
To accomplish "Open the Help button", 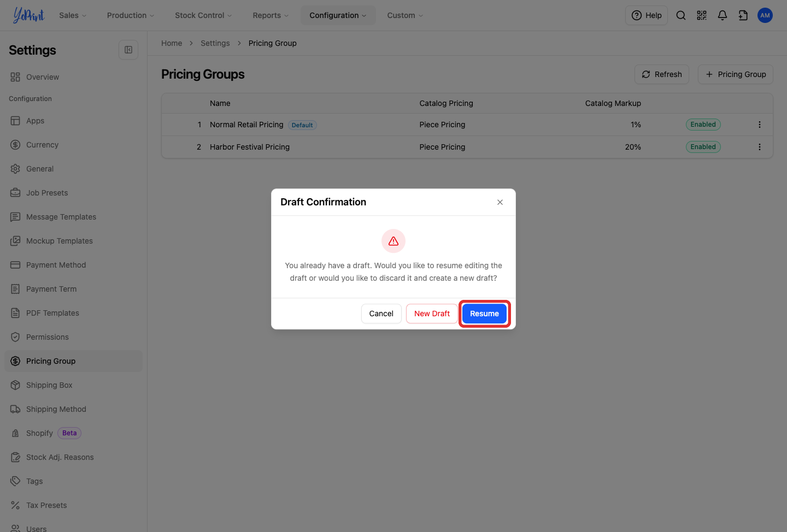I will [647, 15].
